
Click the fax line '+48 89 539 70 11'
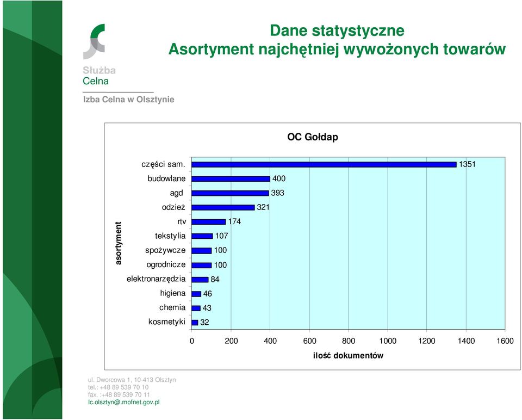coord(125,394)
